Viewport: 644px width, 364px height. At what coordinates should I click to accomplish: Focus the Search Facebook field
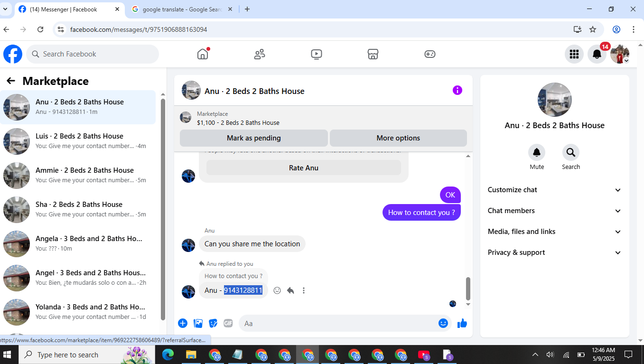[93, 54]
